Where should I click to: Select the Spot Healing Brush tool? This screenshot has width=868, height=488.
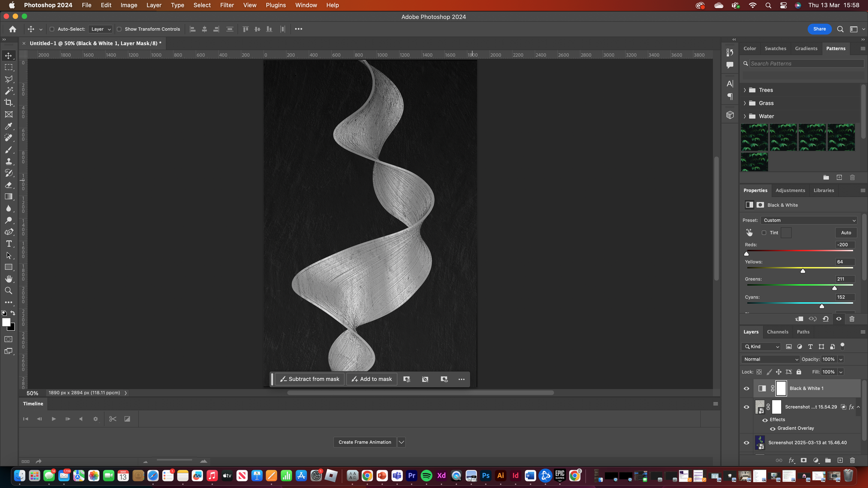[x=9, y=138]
